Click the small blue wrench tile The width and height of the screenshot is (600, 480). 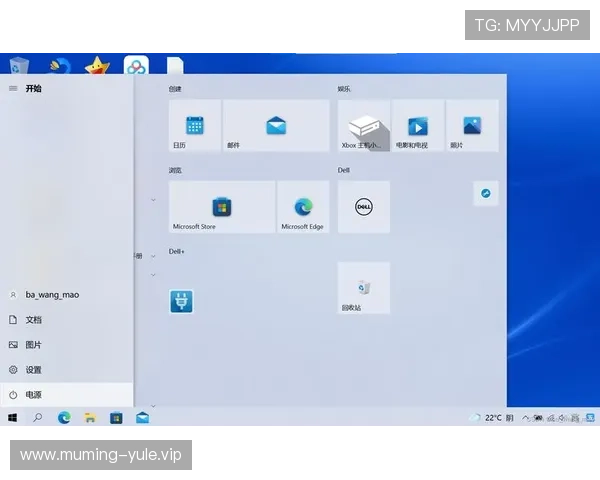(x=486, y=193)
